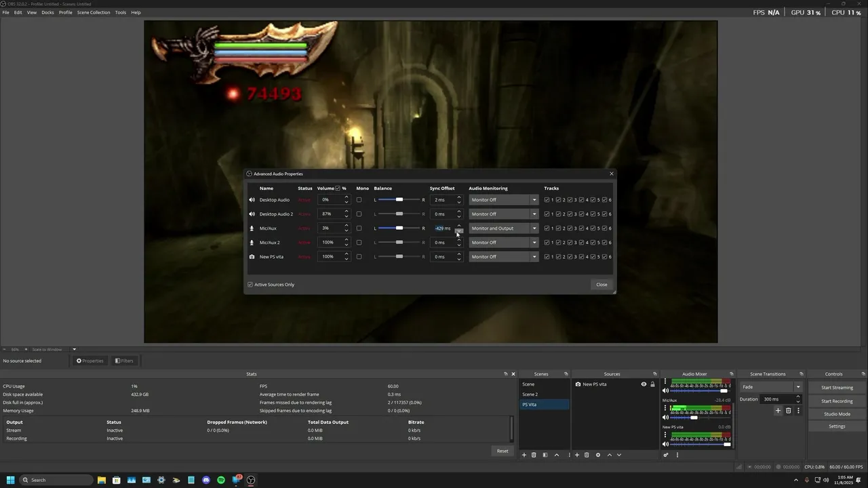Toggle Volume percent checkbox in header
Screen dimensions: 868x488
click(x=338, y=188)
